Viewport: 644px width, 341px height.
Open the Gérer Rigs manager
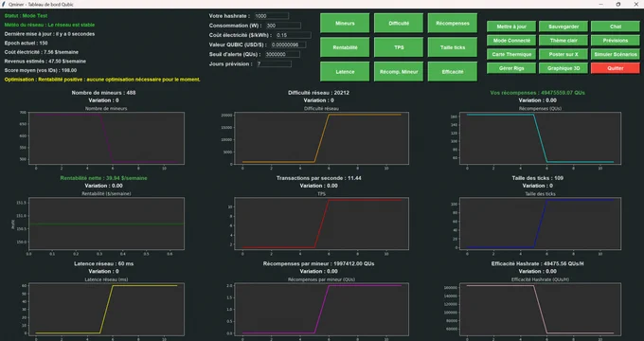pos(511,68)
